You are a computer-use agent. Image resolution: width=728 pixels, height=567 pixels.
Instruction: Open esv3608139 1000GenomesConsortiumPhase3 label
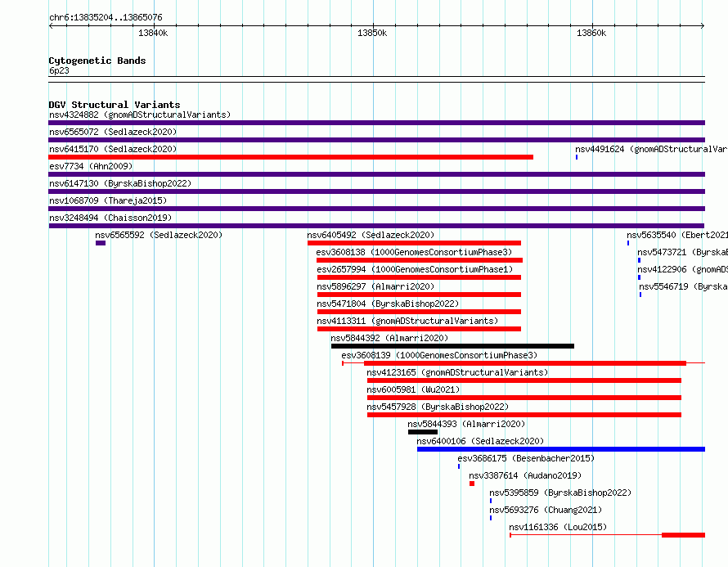pyautogui.click(x=439, y=355)
